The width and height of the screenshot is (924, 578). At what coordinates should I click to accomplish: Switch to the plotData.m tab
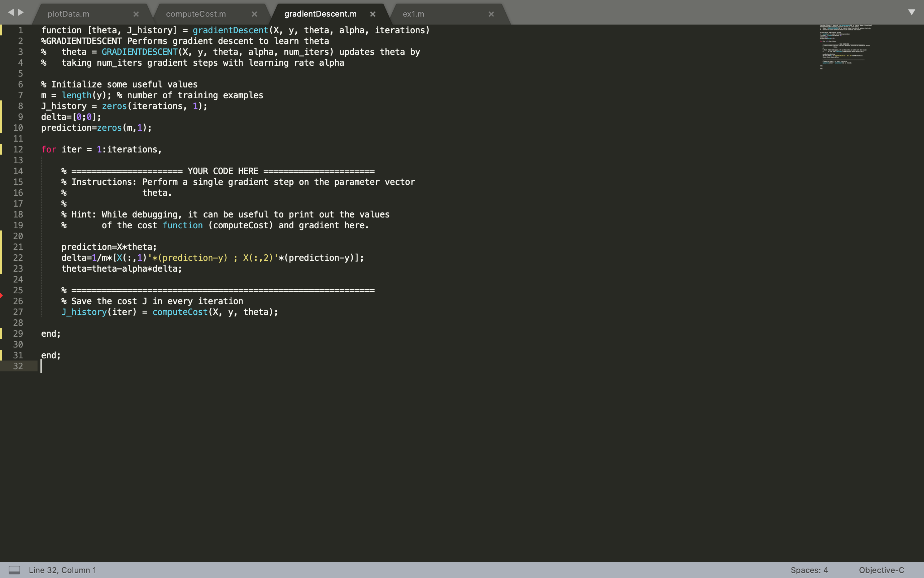click(68, 14)
